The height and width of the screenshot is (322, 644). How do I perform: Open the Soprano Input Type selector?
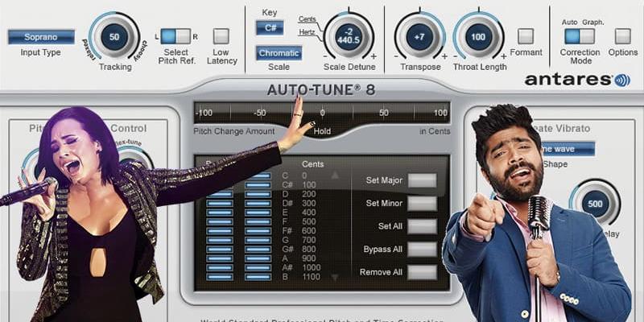click(x=41, y=37)
